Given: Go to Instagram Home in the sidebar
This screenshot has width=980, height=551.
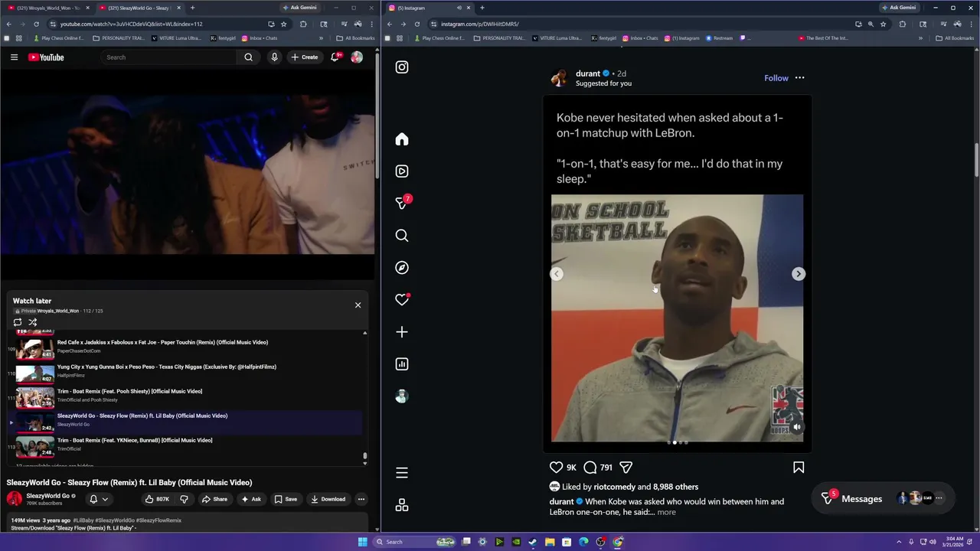Looking at the screenshot, I should (x=402, y=139).
